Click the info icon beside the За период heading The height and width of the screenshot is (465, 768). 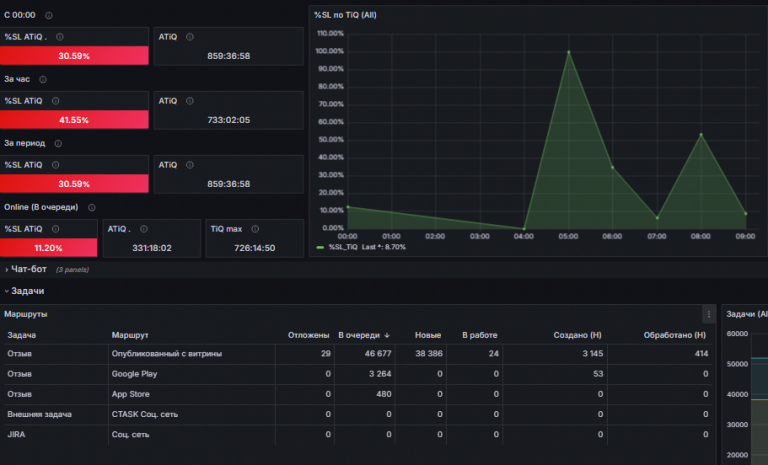pyautogui.click(x=58, y=144)
